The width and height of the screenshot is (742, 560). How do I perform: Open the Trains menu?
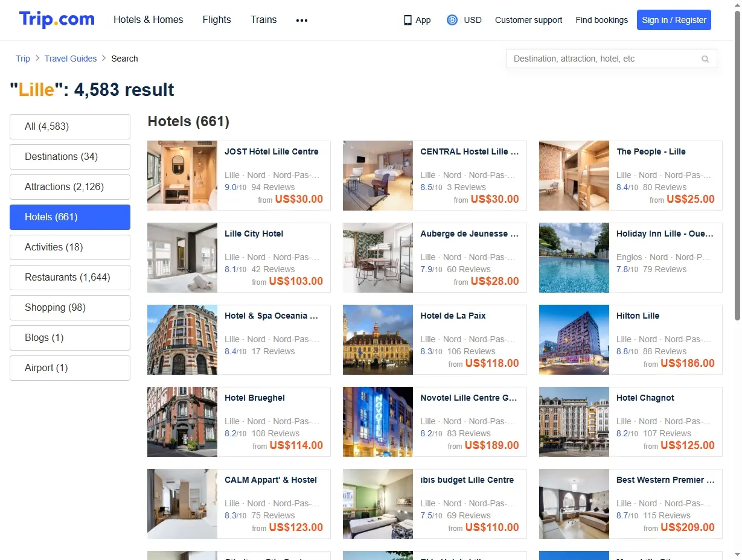point(264,19)
